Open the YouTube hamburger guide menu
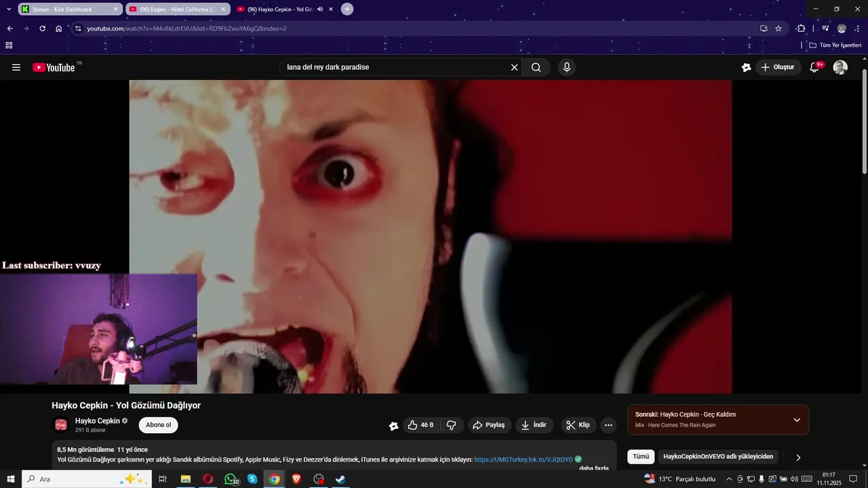Screen dimensions: 868x488 tap(16, 67)
